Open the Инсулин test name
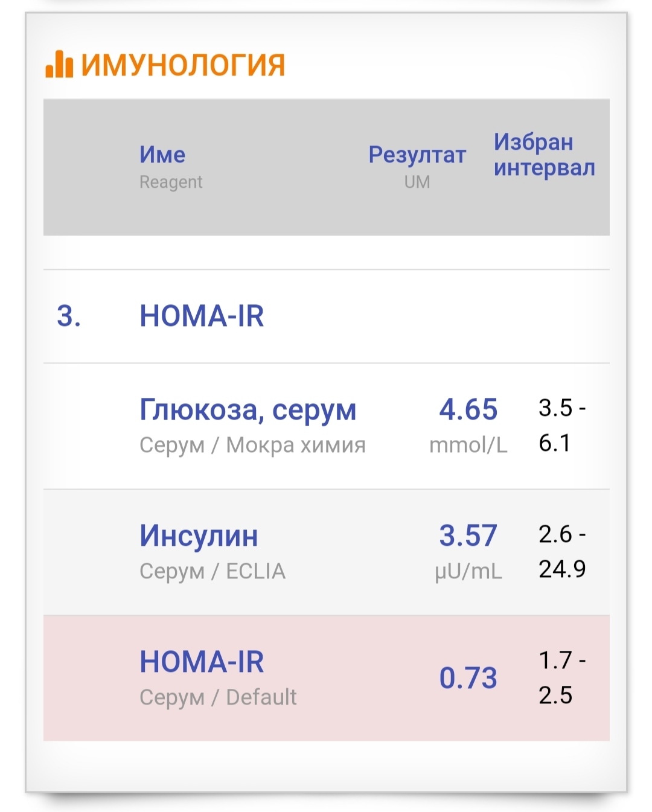This screenshot has width=652, height=812. [x=199, y=535]
